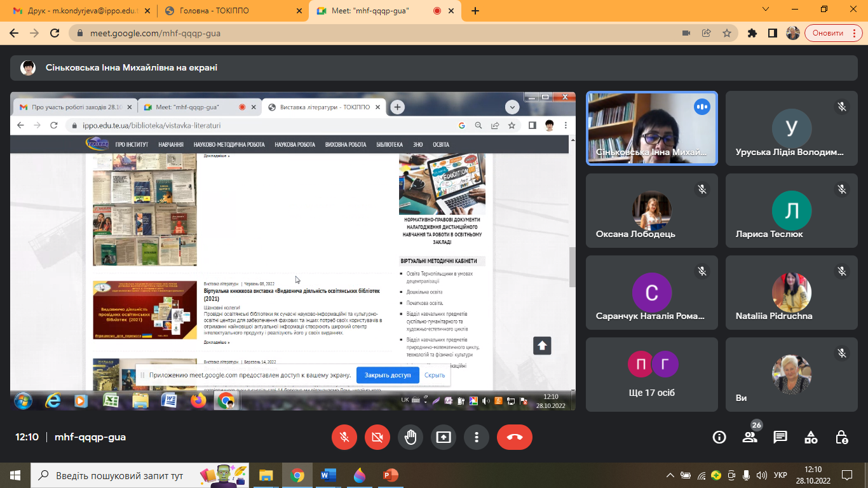Click the system tray volume speaker icon
This screenshot has width=868, height=488.
(x=761, y=475)
